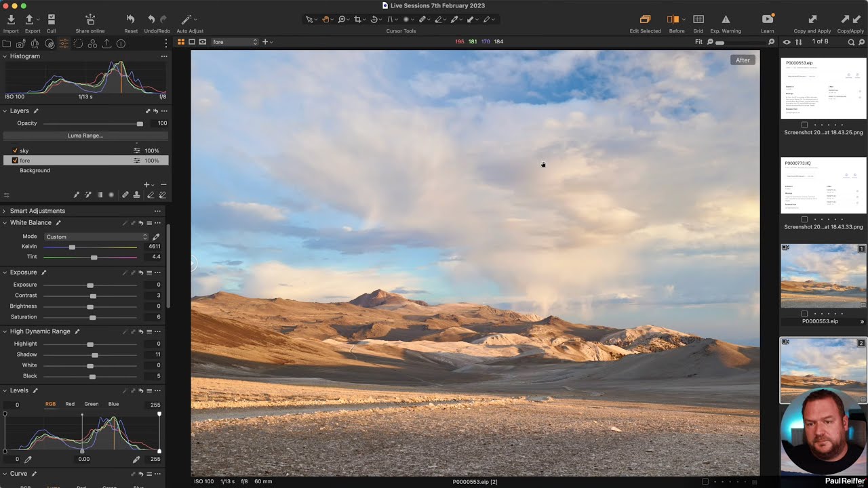The width and height of the screenshot is (868, 488).
Task: Open the browser search magnifier icon
Action: tap(851, 42)
